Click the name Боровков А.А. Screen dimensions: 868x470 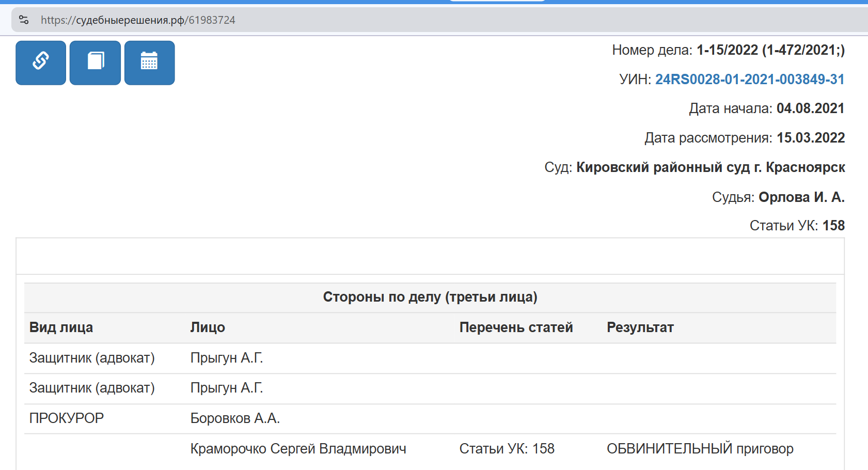235,418
